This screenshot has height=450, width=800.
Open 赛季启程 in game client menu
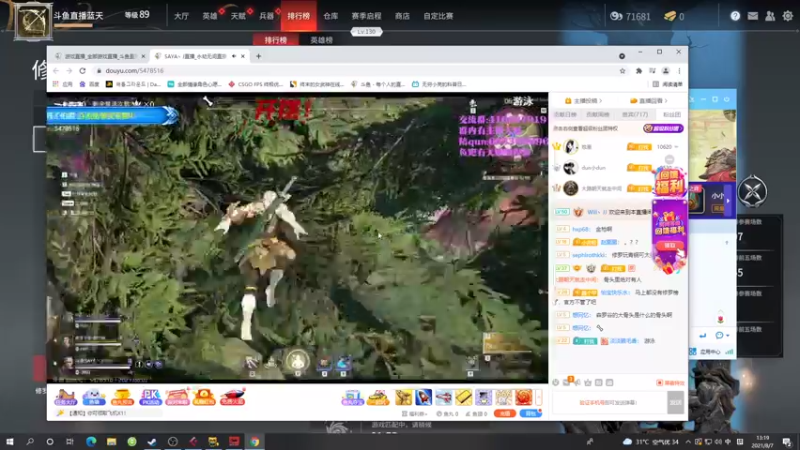click(366, 16)
